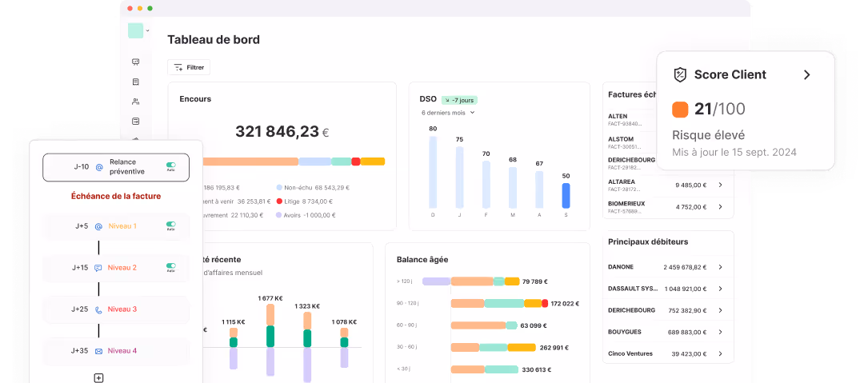This screenshot has width=868, height=383.
Task: Open BIOMERIEUX invoice row chevron
Action: [720, 207]
